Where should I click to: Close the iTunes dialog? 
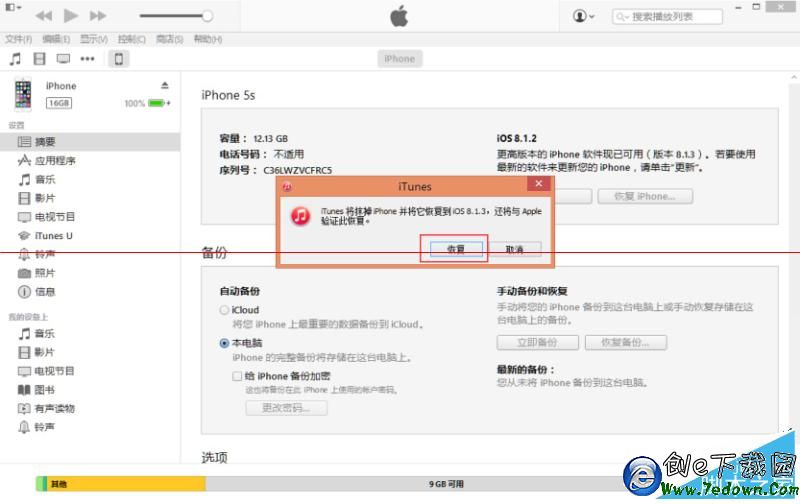click(539, 184)
